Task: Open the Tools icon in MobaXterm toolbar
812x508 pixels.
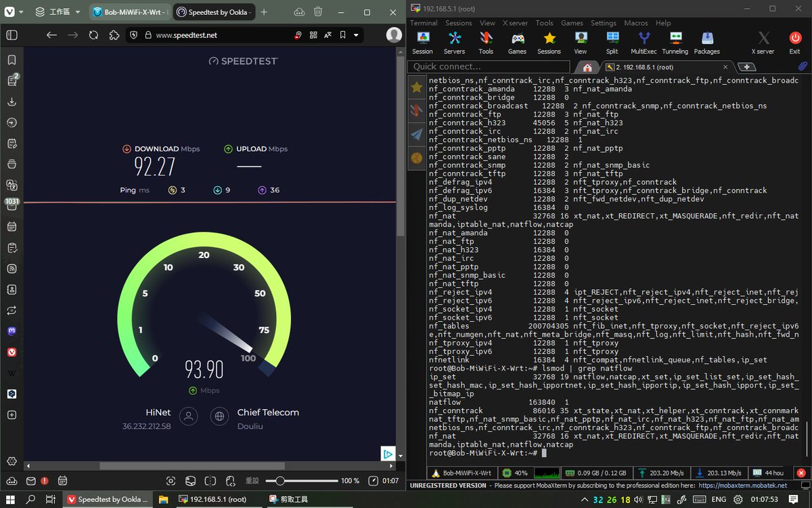Action: coord(486,43)
